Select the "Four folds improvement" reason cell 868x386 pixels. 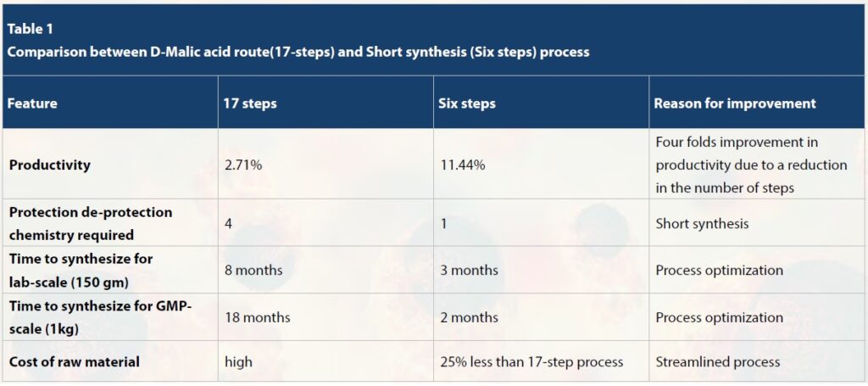point(751,165)
